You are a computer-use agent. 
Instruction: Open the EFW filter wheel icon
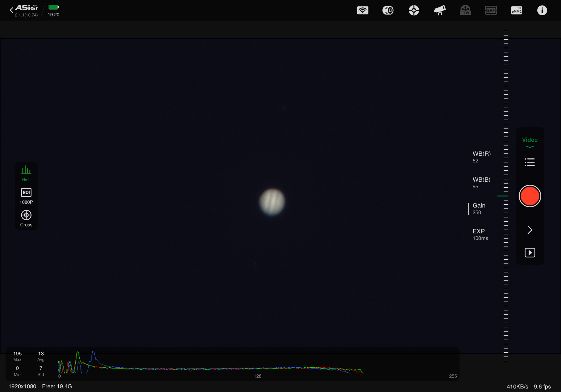[x=465, y=11]
